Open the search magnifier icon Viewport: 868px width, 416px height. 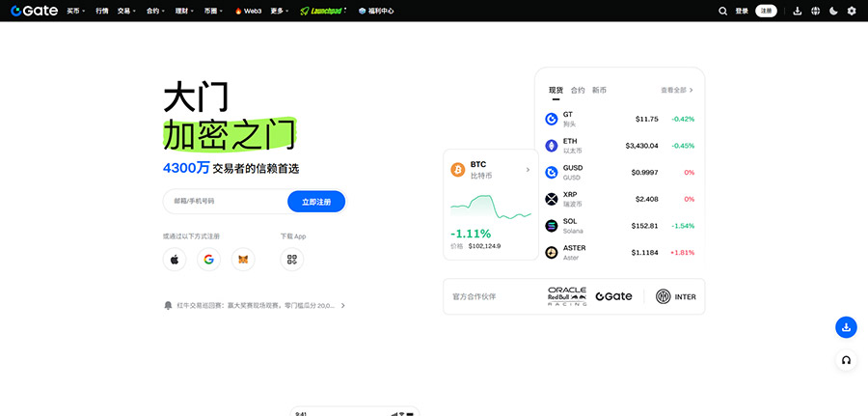point(722,11)
